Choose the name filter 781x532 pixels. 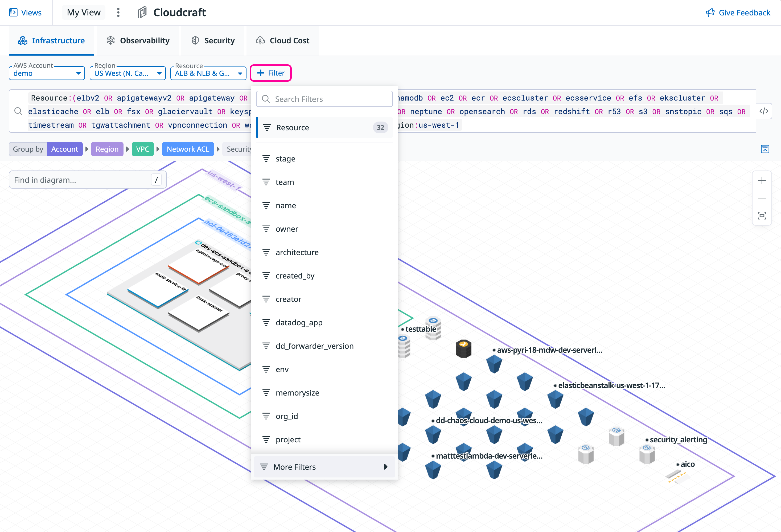324,205
